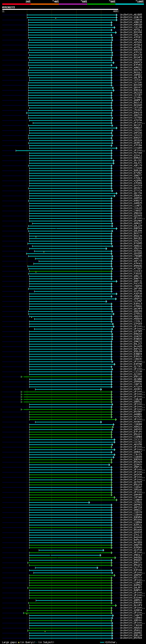The width and height of the screenshot is (146, 644).
Task: Select the UniRef100_Q6Z1D5 label
Action: pyautogui.click(x=131, y=93)
